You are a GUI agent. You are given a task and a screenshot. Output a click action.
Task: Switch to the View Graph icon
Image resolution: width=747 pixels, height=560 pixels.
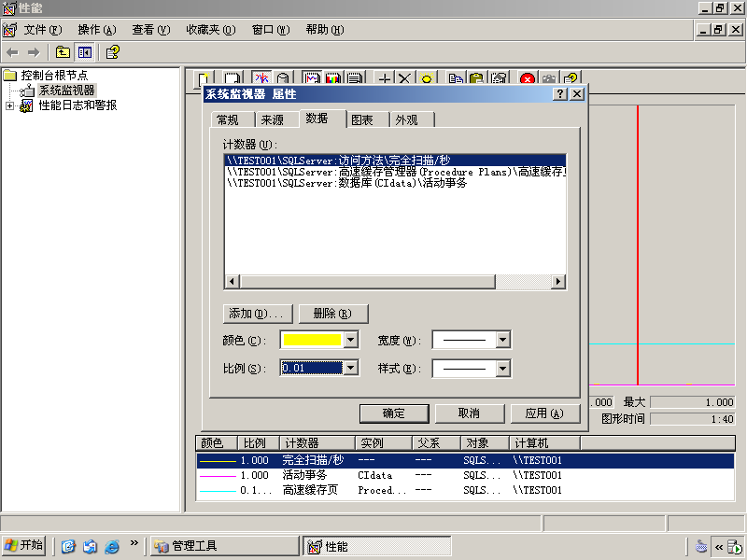[312, 78]
